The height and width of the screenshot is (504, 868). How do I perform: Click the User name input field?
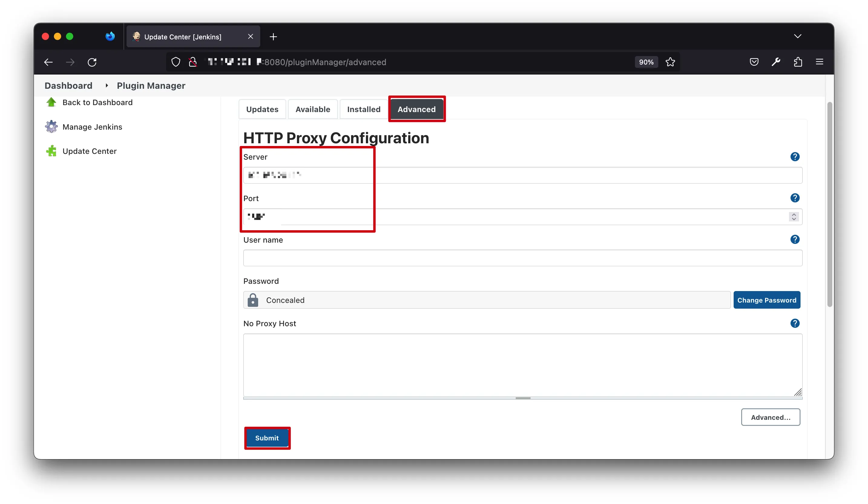(x=522, y=258)
